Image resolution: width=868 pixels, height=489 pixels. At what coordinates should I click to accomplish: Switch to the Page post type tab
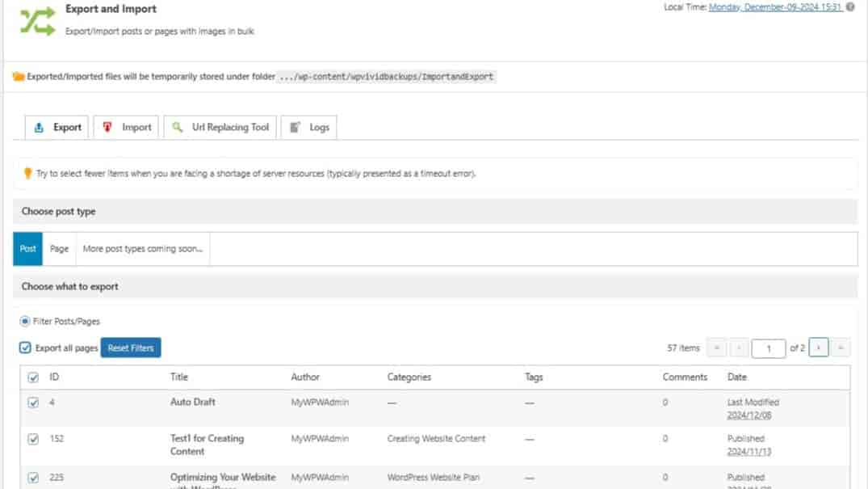[x=58, y=248]
